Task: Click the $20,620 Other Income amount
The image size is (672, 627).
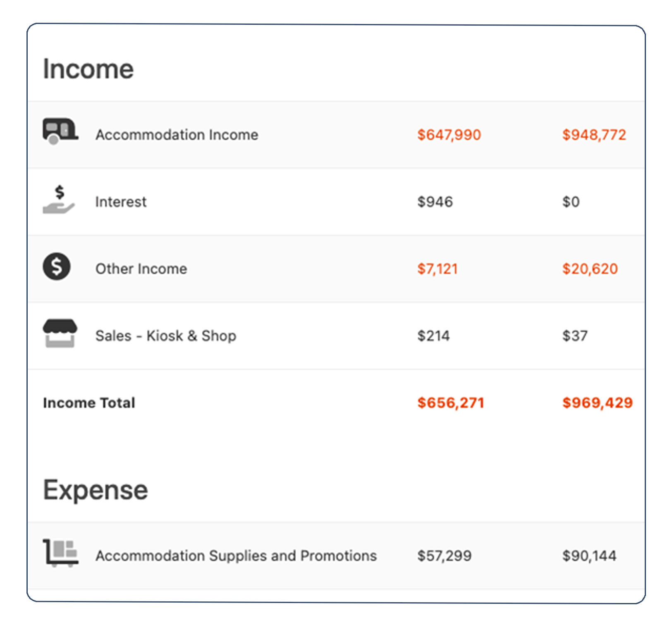Action: coord(590,269)
